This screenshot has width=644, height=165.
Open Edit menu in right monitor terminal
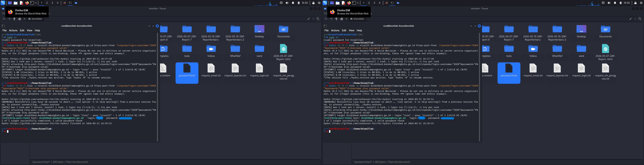click(x=344, y=30)
